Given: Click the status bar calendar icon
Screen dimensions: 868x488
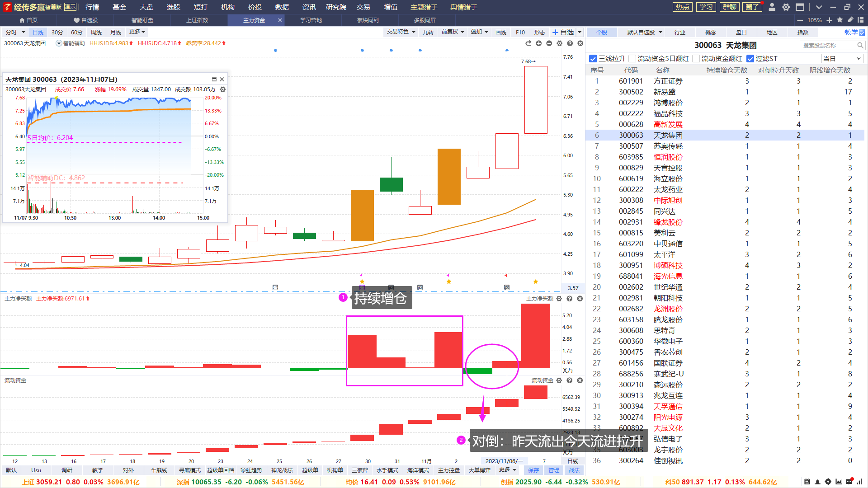Looking at the screenshot, I should click(807, 482).
